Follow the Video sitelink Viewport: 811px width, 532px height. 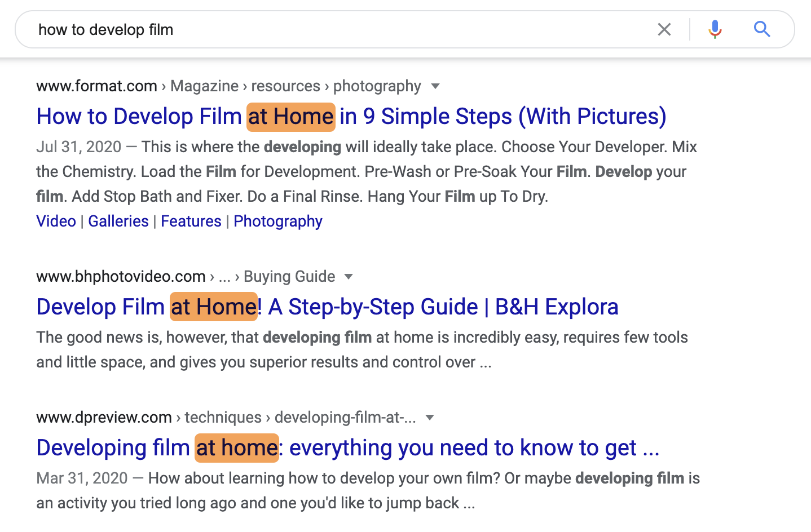pyautogui.click(x=56, y=221)
